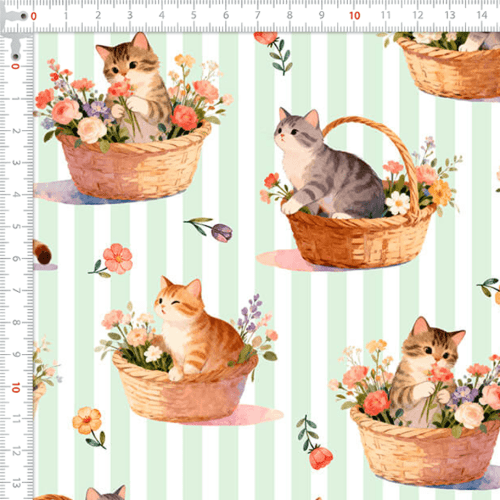Click the number 8 on the horizontal ruler
Viewport: 500px width, 500px height.
point(290,15)
